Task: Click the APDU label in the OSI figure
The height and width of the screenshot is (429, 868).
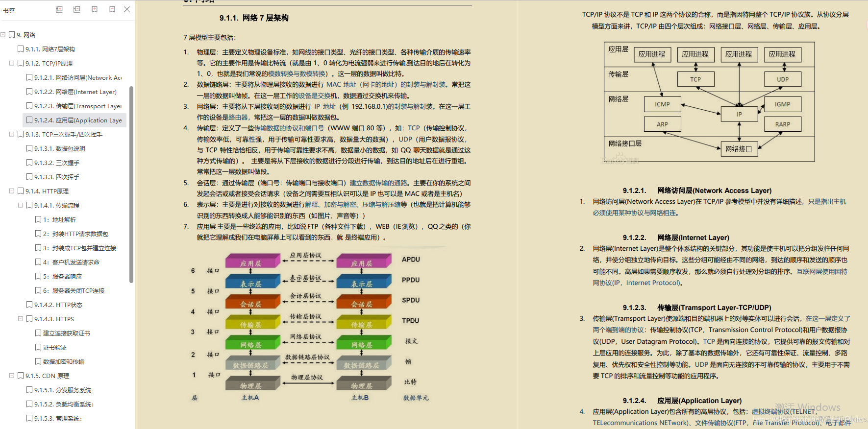Action: click(x=411, y=260)
